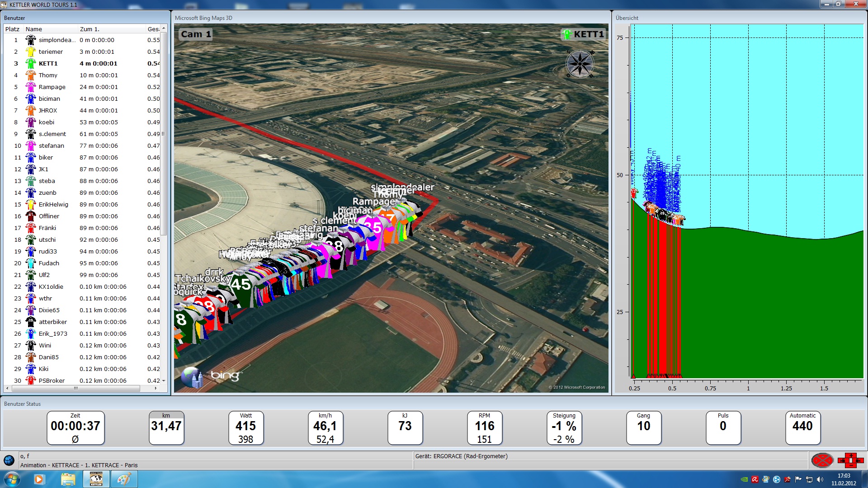This screenshot has width=868, height=488.
Task: Click the Bing logo link
Action: point(226,375)
